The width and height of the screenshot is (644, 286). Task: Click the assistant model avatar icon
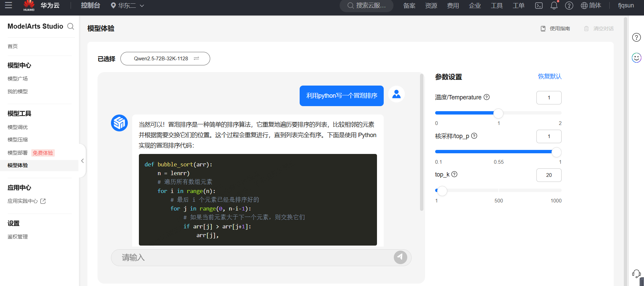click(119, 123)
